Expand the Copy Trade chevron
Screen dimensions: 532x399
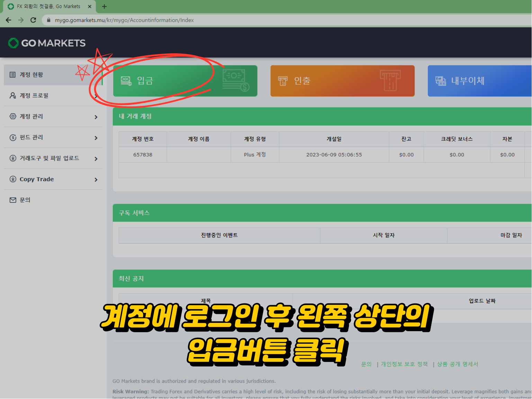pos(96,180)
